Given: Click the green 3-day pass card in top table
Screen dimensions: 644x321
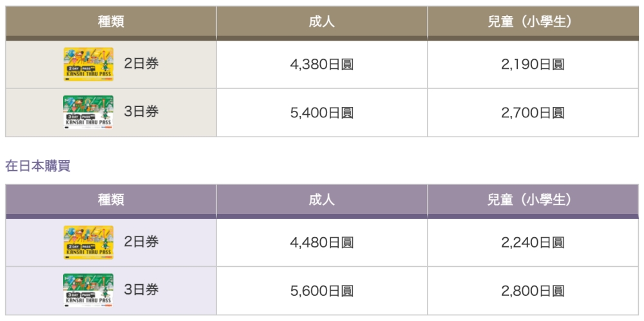Looking at the screenshot, I should pos(88,112).
